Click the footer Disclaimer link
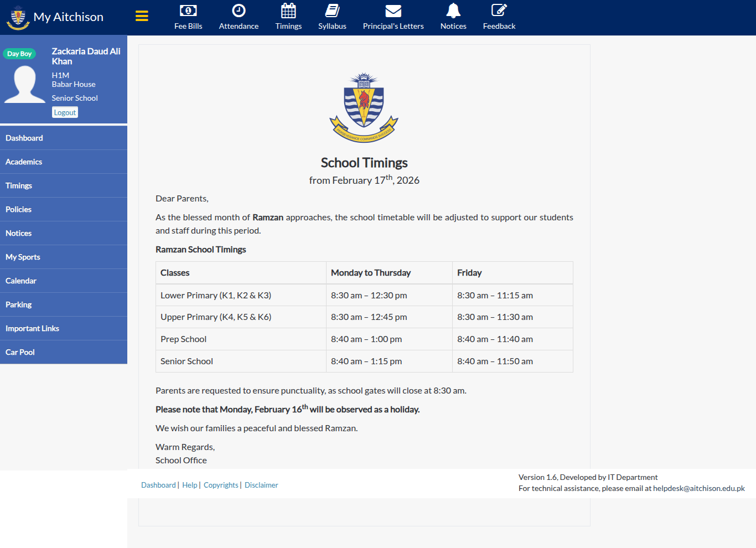 coord(261,485)
